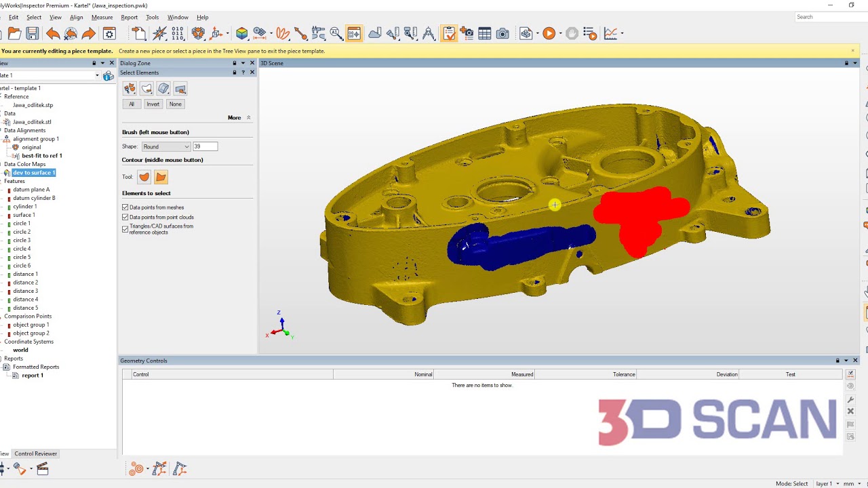
Task: Open the Measure menu
Action: [102, 17]
